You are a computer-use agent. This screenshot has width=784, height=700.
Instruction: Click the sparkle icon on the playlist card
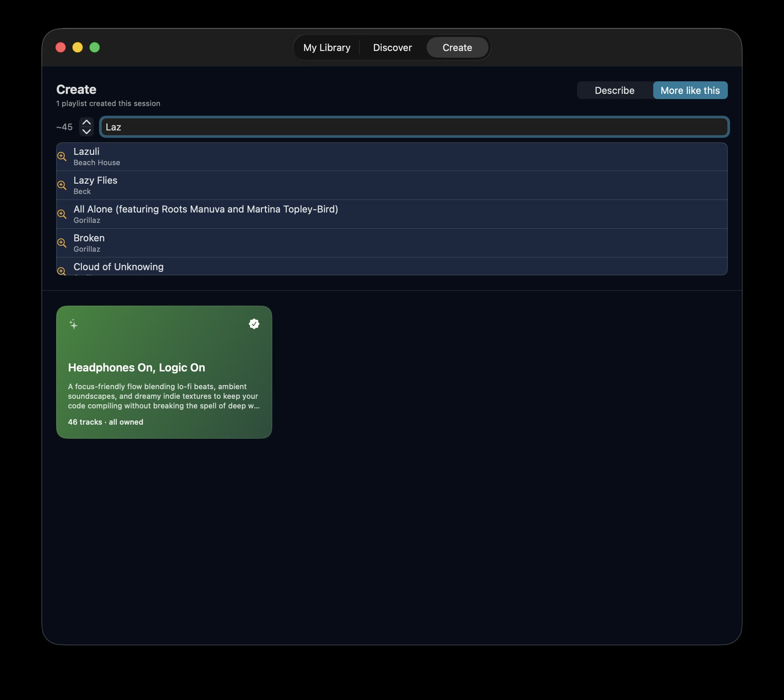click(x=74, y=324)
